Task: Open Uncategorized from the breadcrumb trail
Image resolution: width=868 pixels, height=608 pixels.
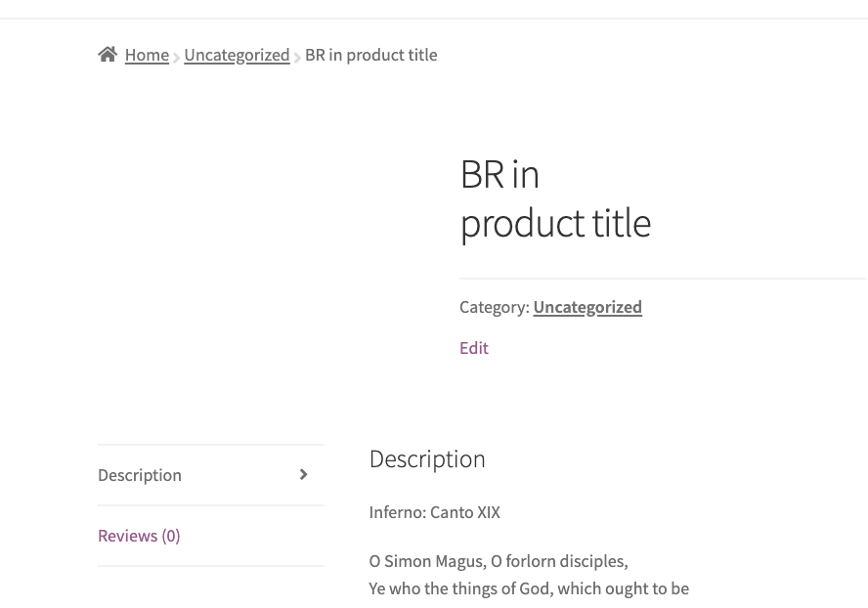Action: [237, 55]
